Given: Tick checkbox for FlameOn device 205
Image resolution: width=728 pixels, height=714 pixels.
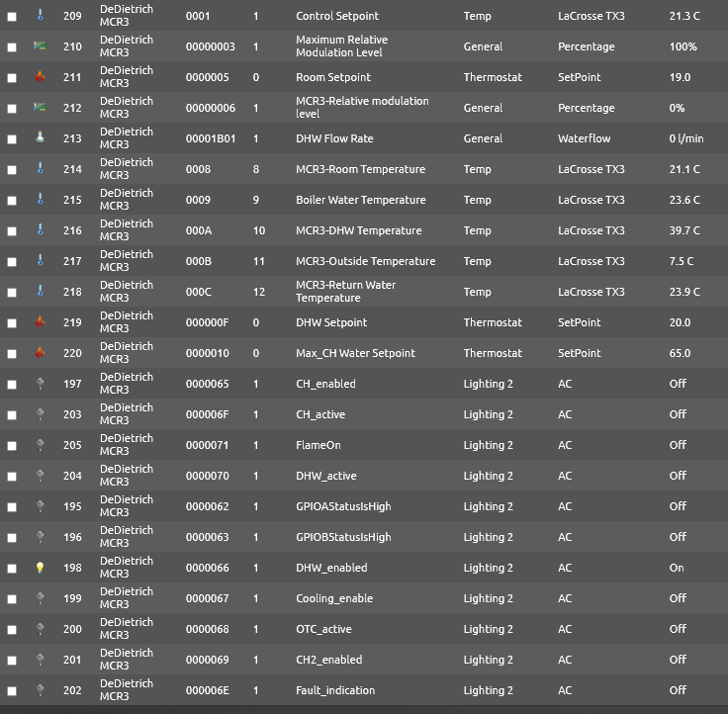Looking at the screenshot, I should (12, 446).
